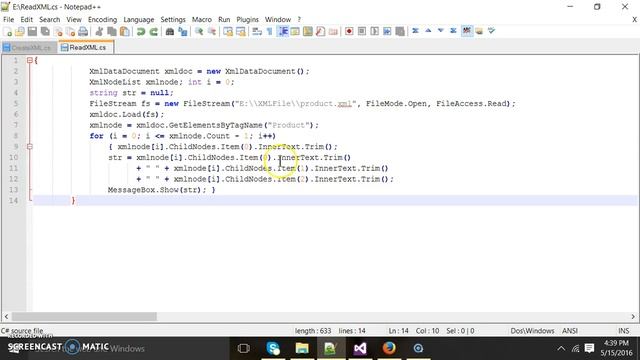
Task: Open the User Defined Language dialog icon
Action: 295,31
